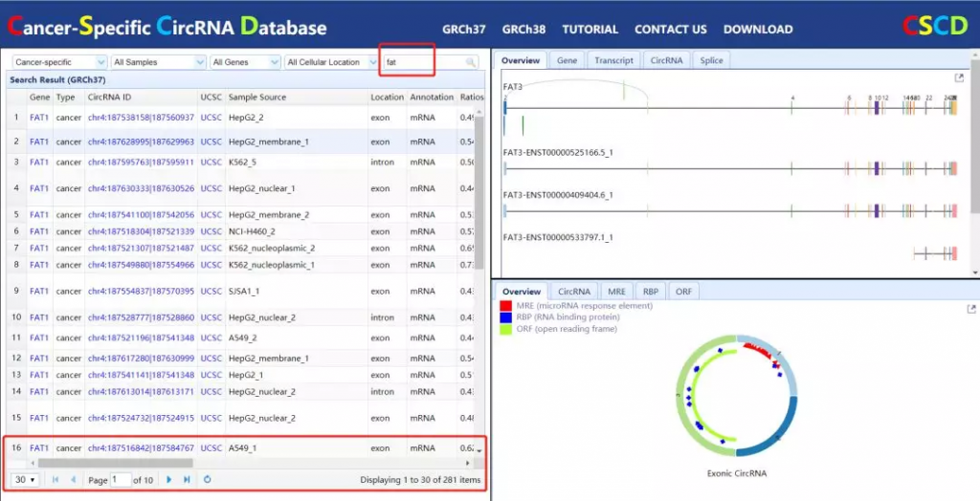This screenshot has width=980, height=501.
Task: Open circRNA chr4:187538158|187560937 link
Action: (142, 118)
